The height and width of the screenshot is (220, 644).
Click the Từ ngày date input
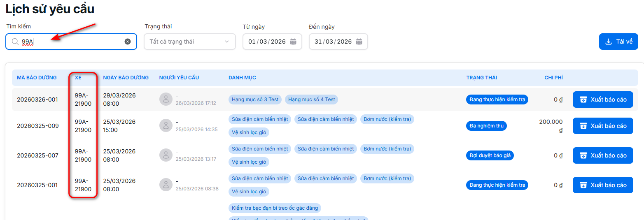tap(267, 42)
